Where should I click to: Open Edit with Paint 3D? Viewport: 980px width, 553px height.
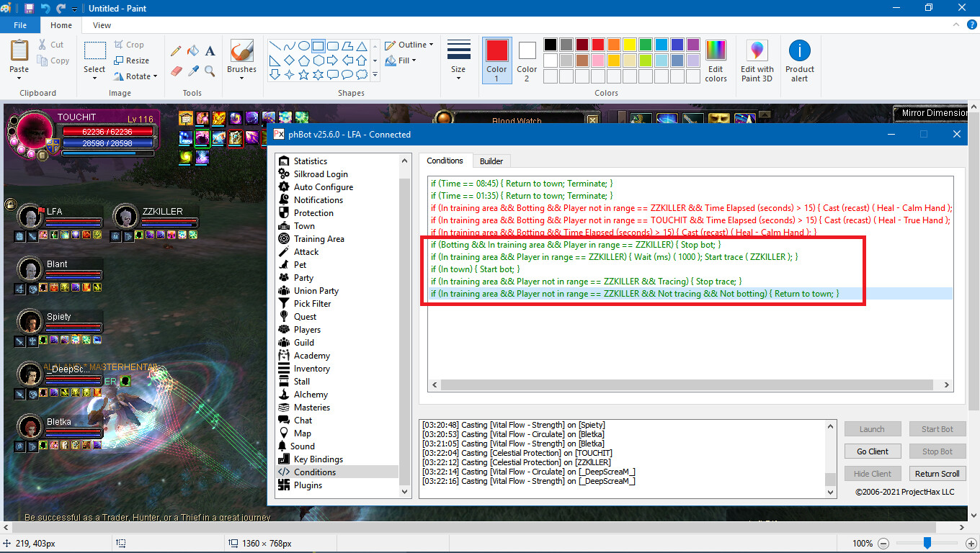coord(757,60)
